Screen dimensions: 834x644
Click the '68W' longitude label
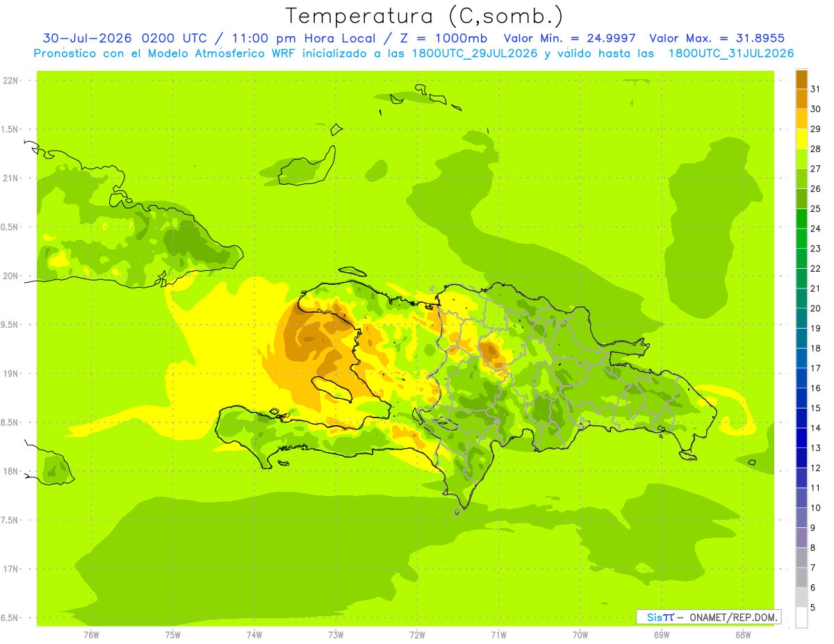point(743,635)
